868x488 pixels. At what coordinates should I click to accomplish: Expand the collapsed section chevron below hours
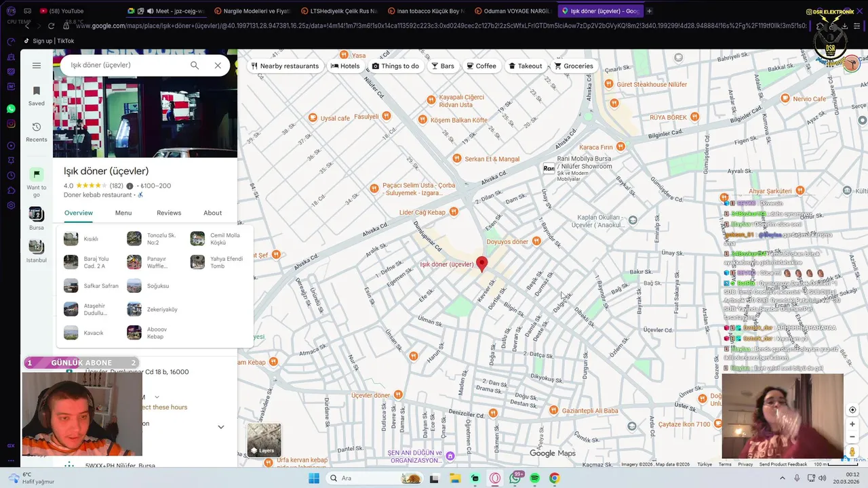(x=220, y=427)
